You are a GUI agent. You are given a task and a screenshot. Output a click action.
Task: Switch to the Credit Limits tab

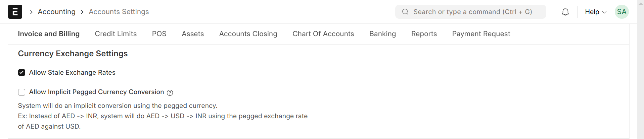coord(116,34)
